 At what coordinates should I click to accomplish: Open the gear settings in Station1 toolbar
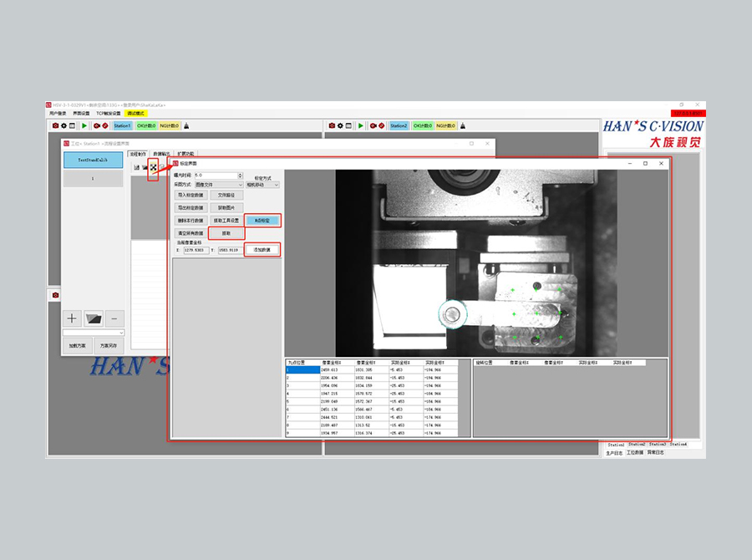(63, 125)
